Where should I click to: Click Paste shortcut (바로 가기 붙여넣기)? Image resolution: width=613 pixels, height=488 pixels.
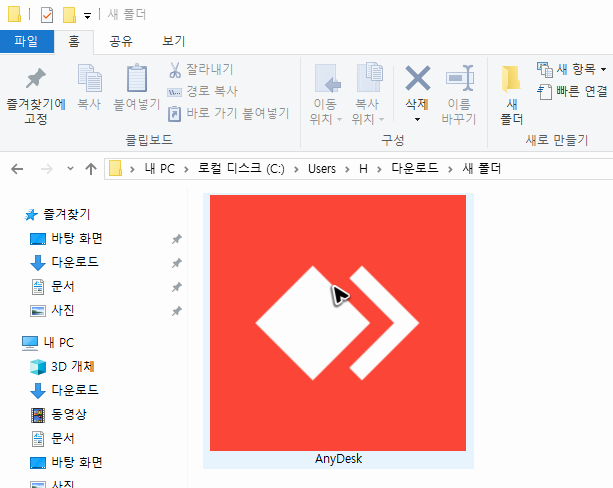(x=229, y=113)
